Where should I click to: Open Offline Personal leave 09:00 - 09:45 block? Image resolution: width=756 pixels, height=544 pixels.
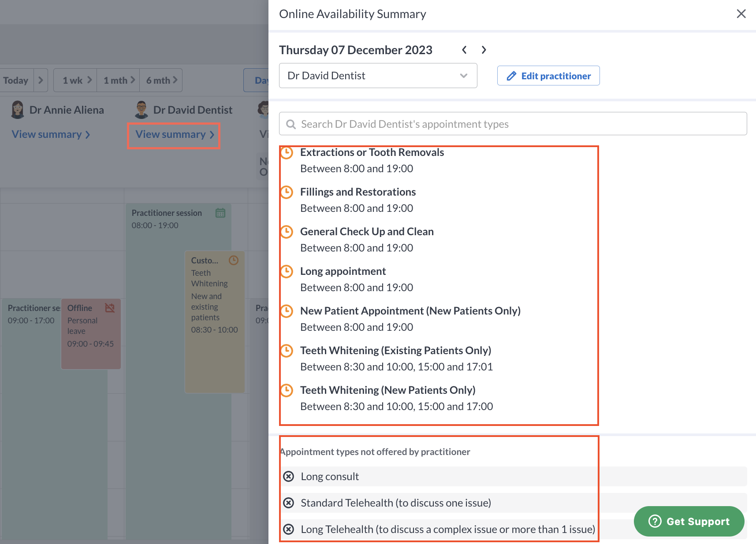(x=90, y=334)
